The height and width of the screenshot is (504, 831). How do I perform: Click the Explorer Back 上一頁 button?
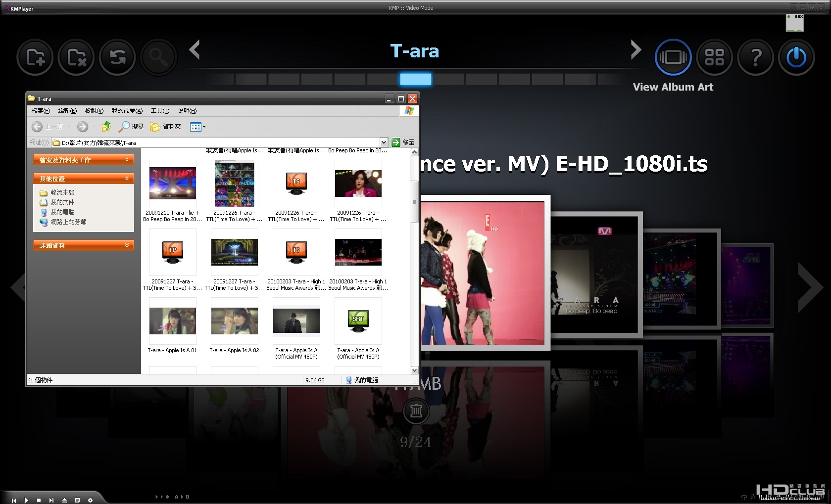click(x=48, y=127)
